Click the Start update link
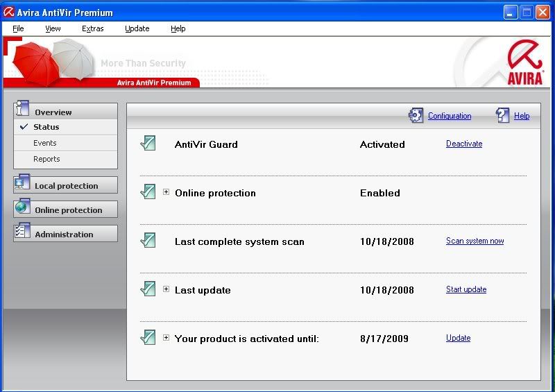The width and height of the screenshot is (555, 392). 466,289
